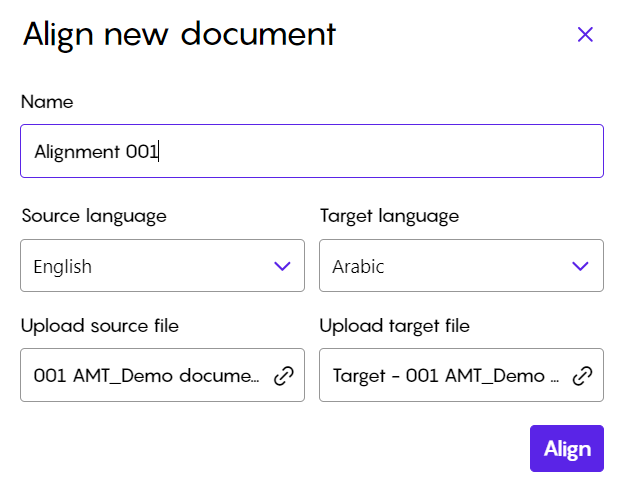Select the uploaded source file 001 AMT_Demo field
Image resolution: width=620 pixels, height=486 pixels.
[163, 375]
